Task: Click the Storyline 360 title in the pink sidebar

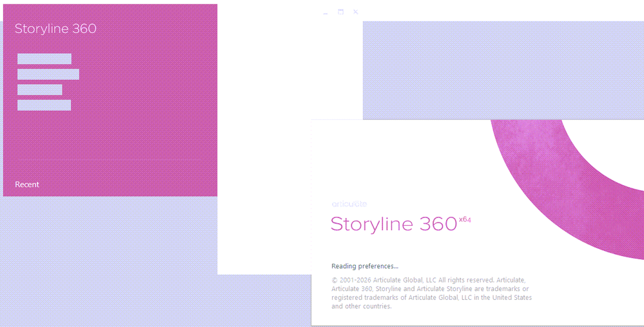Action: tap(55, 29)
